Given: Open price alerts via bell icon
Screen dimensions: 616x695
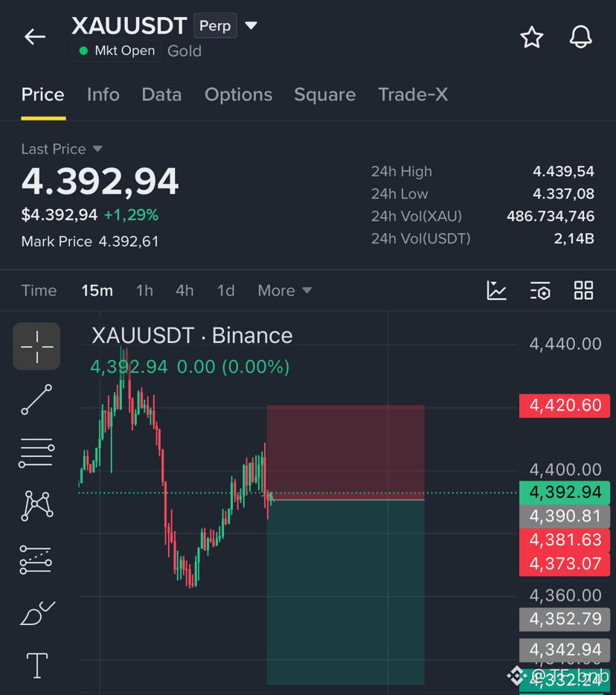Looking at the screenshot, I should (x=580, y=36).
